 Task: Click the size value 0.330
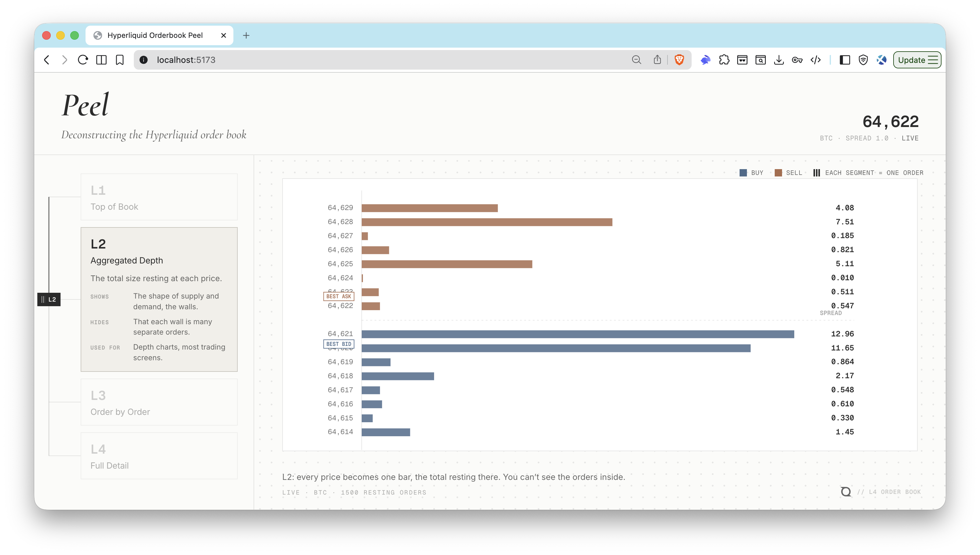842,418
